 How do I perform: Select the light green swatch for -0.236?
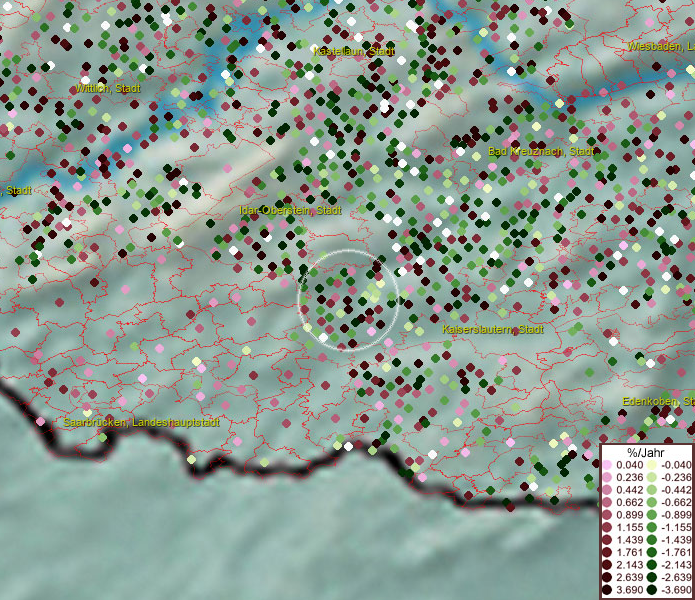click(652, 477)
